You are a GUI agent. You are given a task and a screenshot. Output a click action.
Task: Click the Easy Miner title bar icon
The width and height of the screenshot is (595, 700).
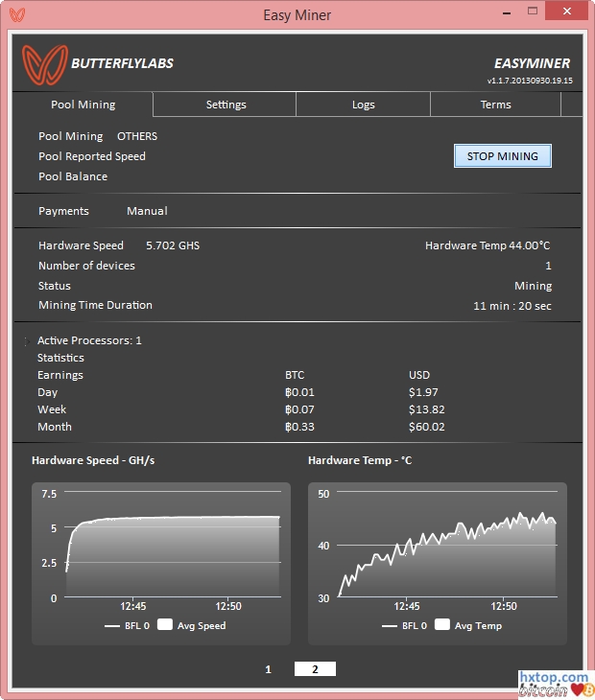click(x=16, y=14)
